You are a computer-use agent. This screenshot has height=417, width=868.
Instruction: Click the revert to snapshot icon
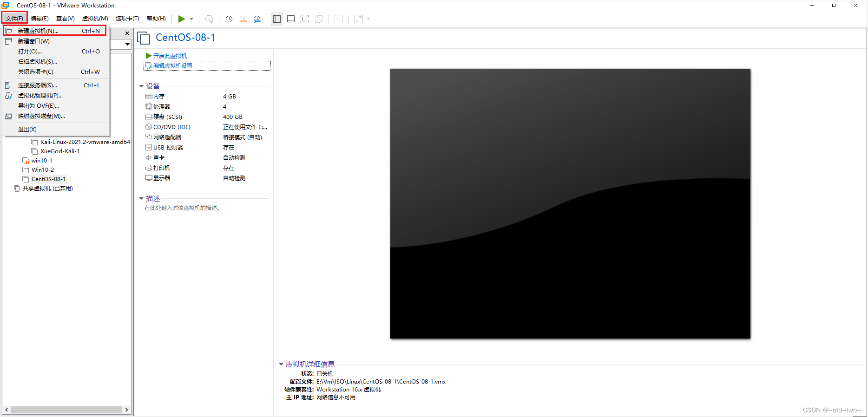coord(243,19)
